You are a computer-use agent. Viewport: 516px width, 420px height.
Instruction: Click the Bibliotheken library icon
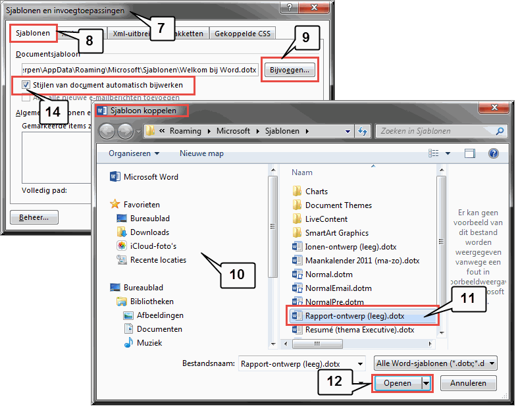[x=121, y=302]
